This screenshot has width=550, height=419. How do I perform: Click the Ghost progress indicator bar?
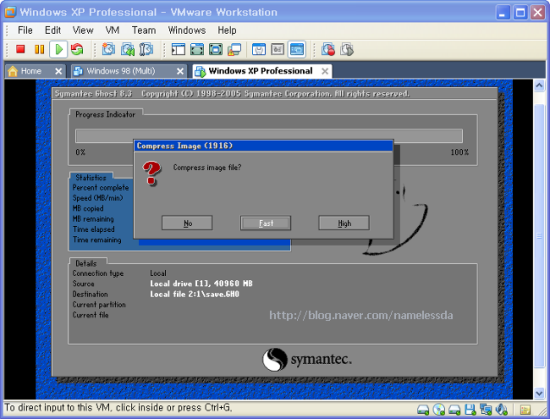(269, 136)
